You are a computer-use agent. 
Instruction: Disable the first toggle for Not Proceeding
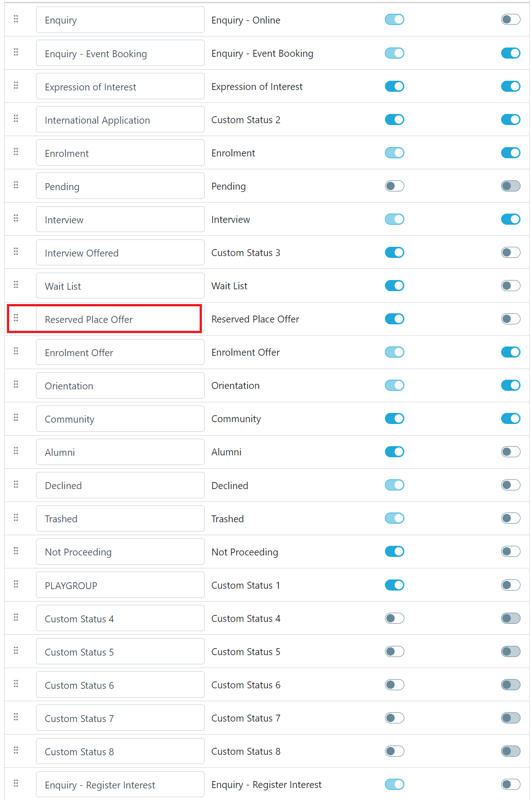[394, 551]
